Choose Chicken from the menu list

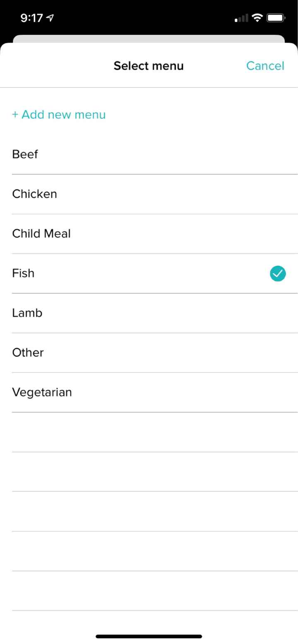tap(35, 194)
